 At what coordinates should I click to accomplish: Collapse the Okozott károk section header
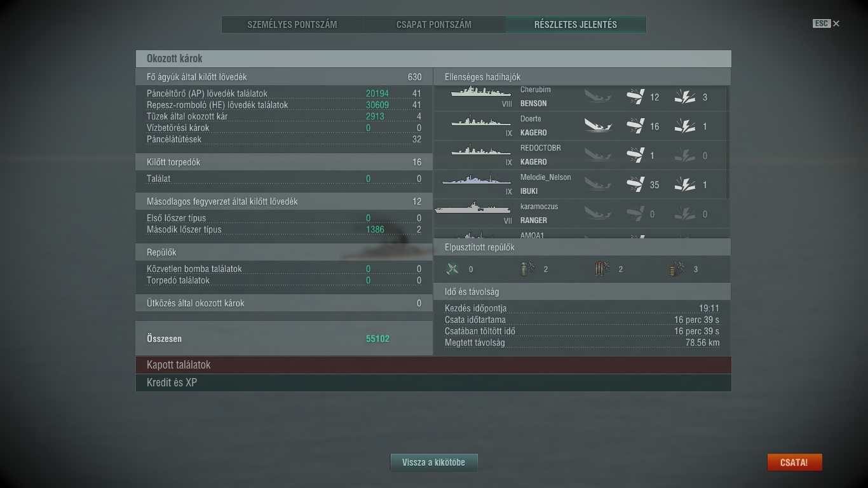(433, 58)
